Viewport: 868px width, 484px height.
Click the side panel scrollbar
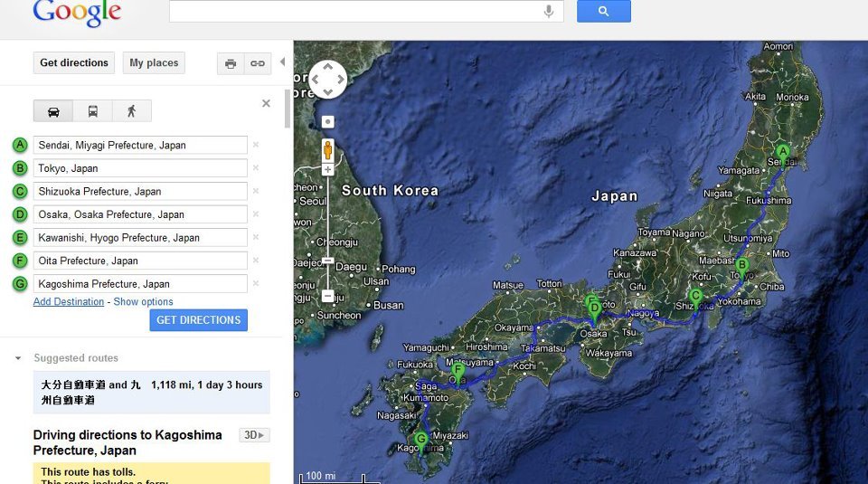287,108
